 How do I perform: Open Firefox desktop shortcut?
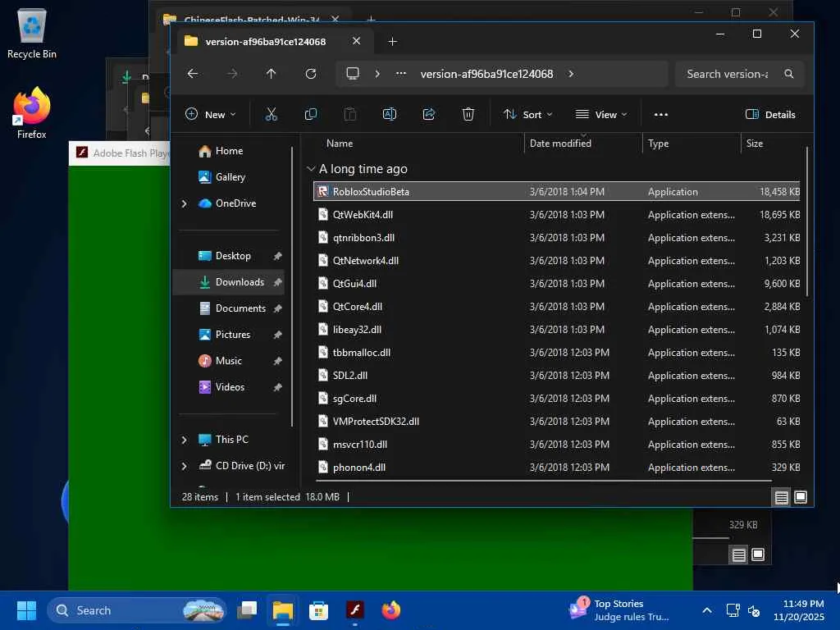[x=32, y=113]
